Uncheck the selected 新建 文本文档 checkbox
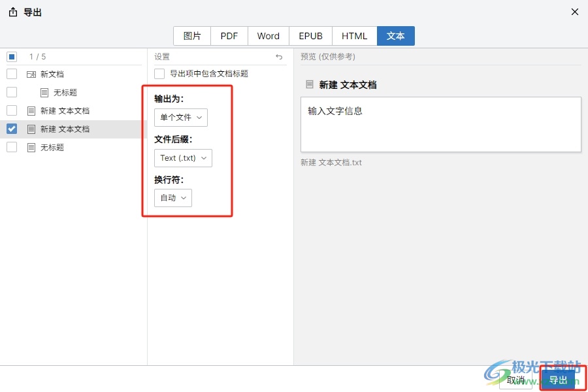The image size is (588, 392). pyautogui.click(x=12, y=129)
